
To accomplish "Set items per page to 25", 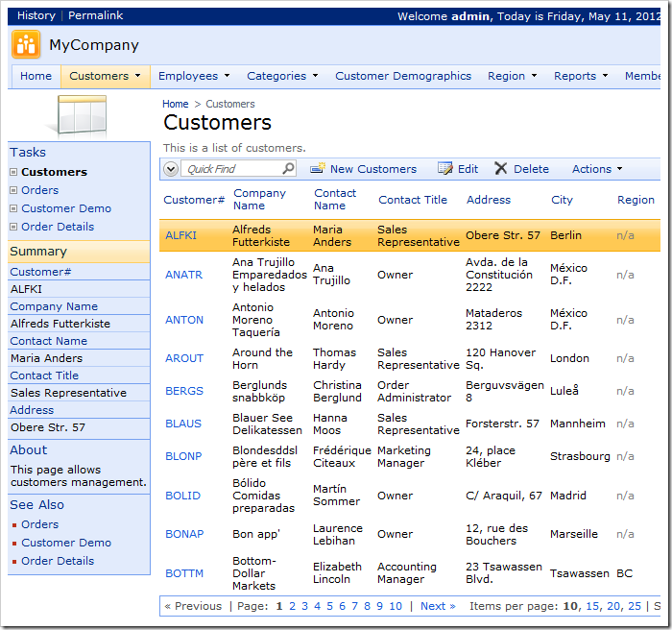I will click(635, 606).
